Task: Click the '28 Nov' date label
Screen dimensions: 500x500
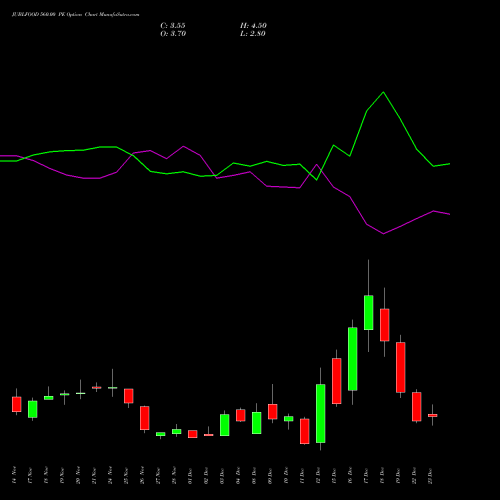Action: [174, 475]
